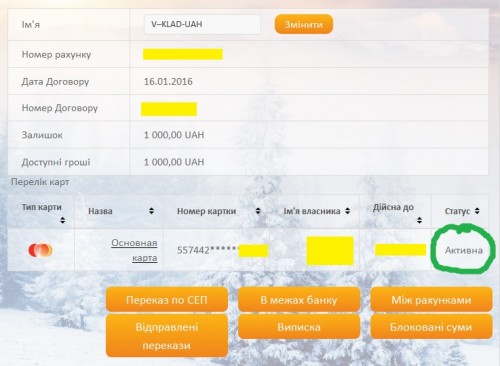Click the Mastercard card type icon
The image size is (500, 366).
(40, 250)
